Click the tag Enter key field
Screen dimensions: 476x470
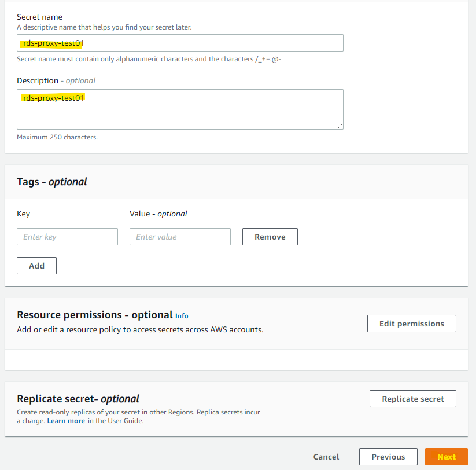pos(67,237)
